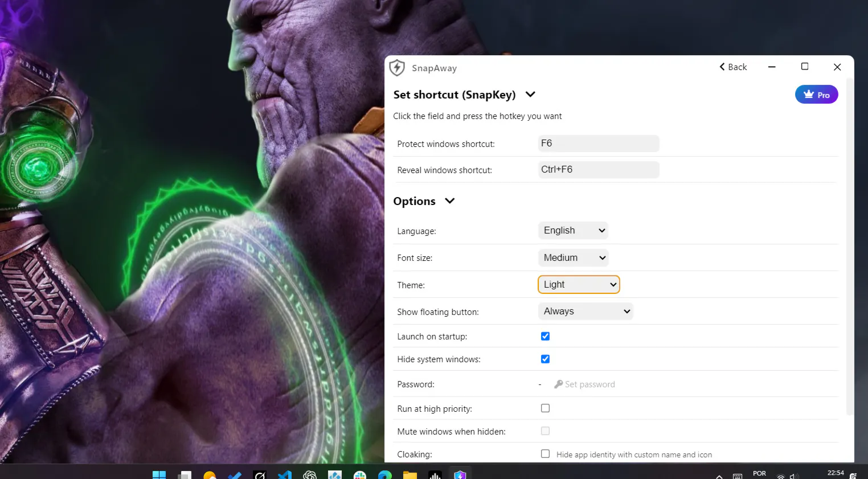The height and width of the screenshot is (479, 868).
Task: Open the ChatGPT taskbar icon
Action: pos(310,475)
